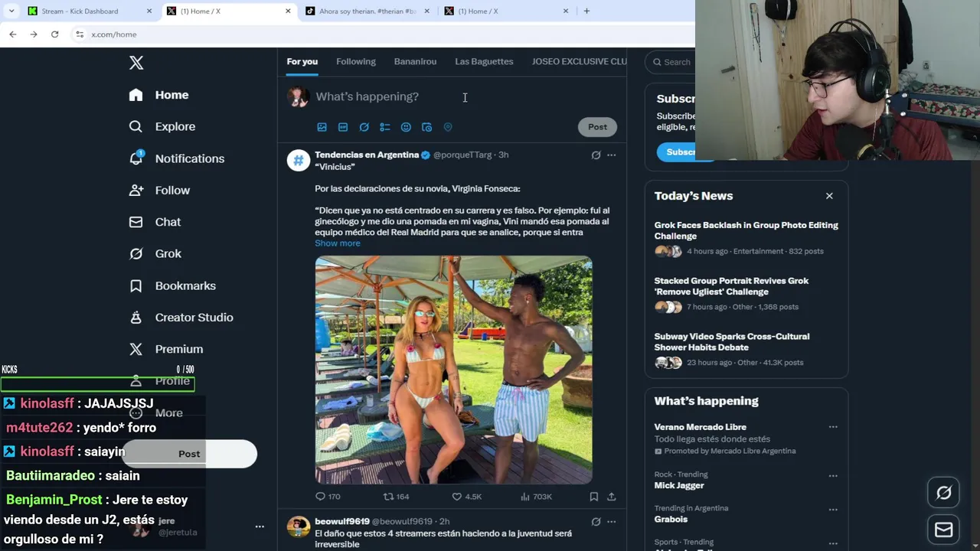Image resolution: width=980 pixels, height=551 pixels.
Task: Bookmark the Tendencias en Argentina post
Action: pyautogui.click(x=593, y=497)
